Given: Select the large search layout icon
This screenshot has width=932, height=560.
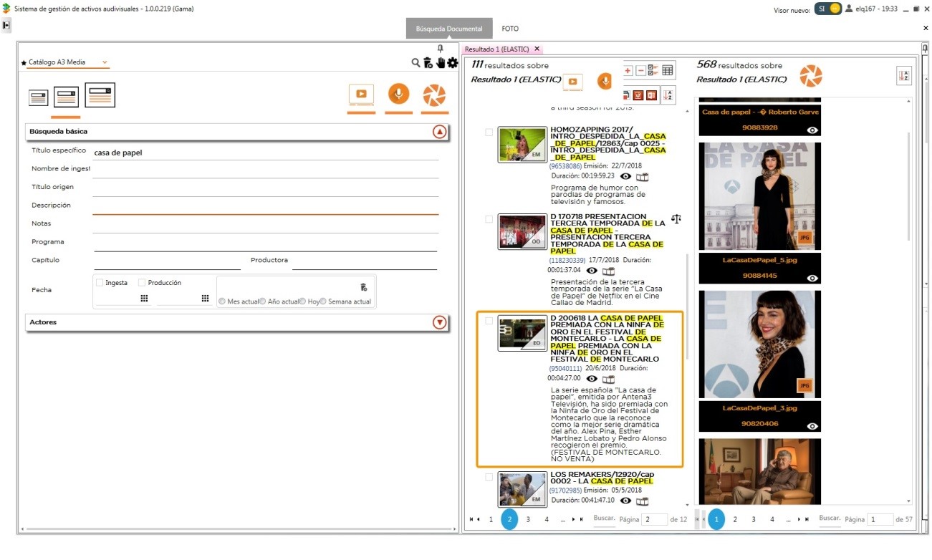Looking at the screenshot, I should [100, 95].
